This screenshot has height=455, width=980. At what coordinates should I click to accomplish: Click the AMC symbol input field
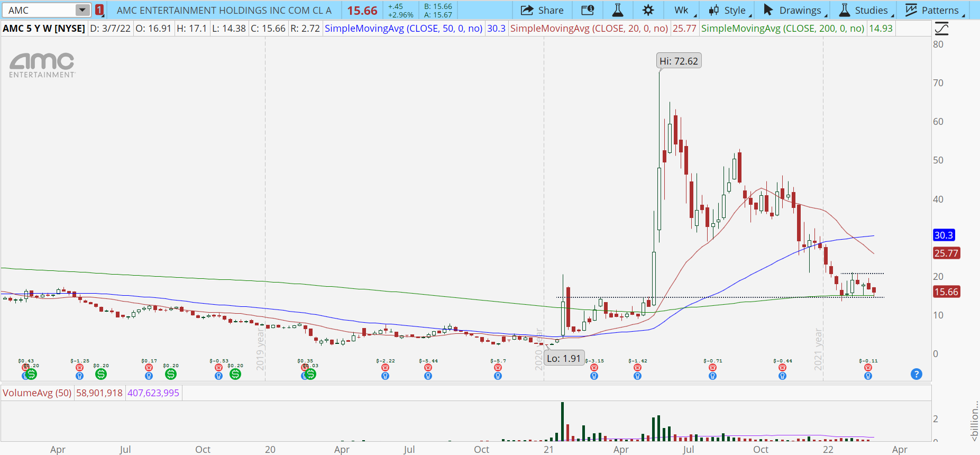pos(40,10)
